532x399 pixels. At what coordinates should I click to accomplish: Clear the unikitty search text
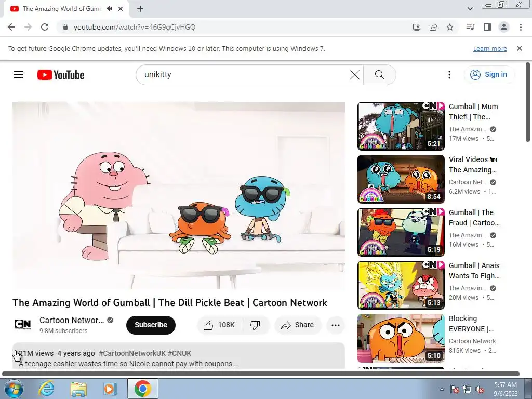(x=354, y=75)
